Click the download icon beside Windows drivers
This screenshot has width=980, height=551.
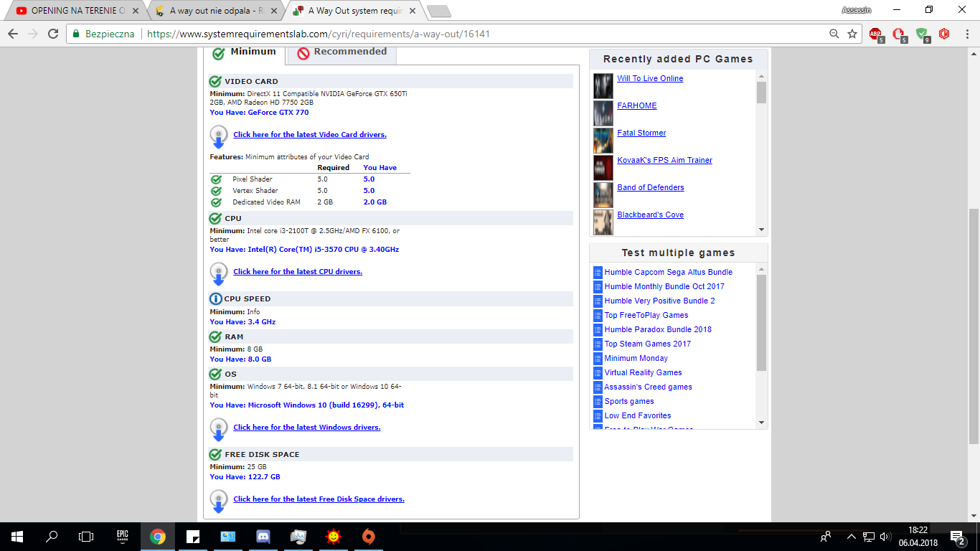tap(219, 429)
